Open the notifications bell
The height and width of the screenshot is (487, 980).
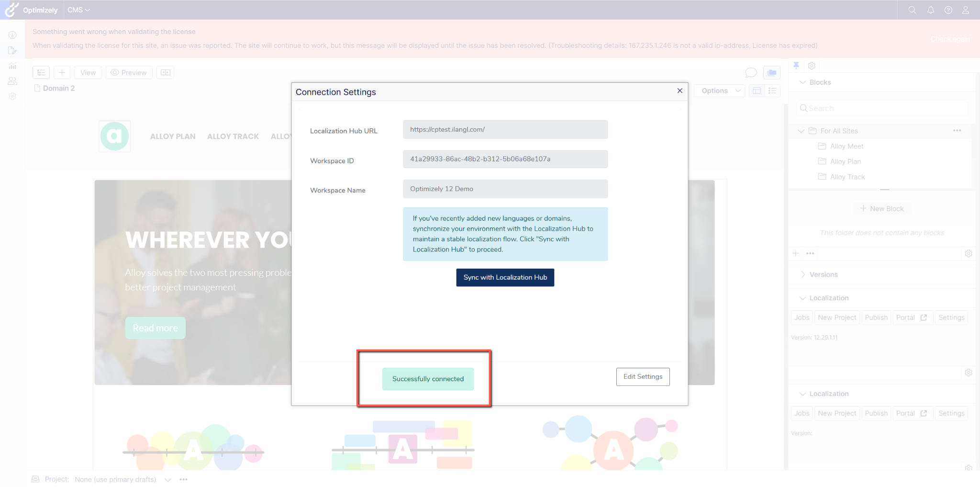coord(930,10)
